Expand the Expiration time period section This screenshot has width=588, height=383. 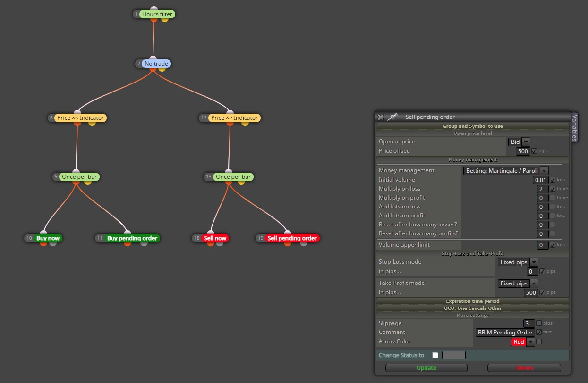pyautogui.click(x=473, y=301)
